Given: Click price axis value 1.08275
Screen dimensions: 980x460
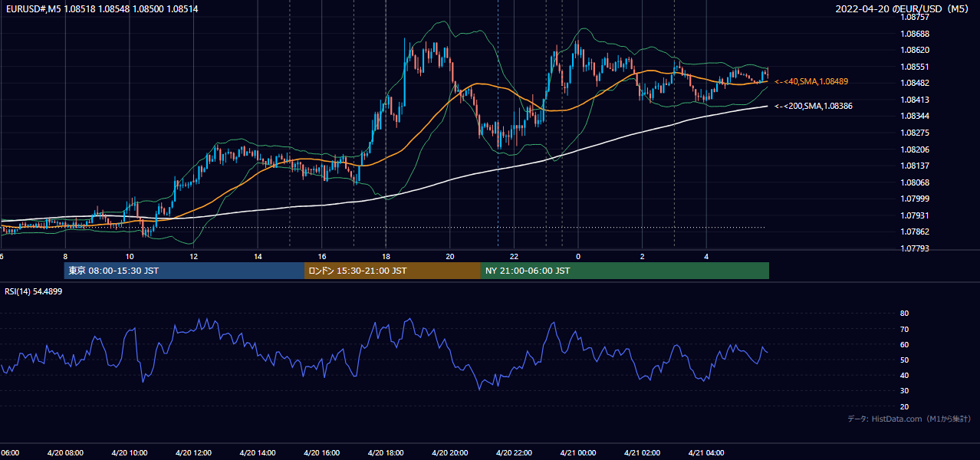Looking at the screenshot, I should click(915, 133).
